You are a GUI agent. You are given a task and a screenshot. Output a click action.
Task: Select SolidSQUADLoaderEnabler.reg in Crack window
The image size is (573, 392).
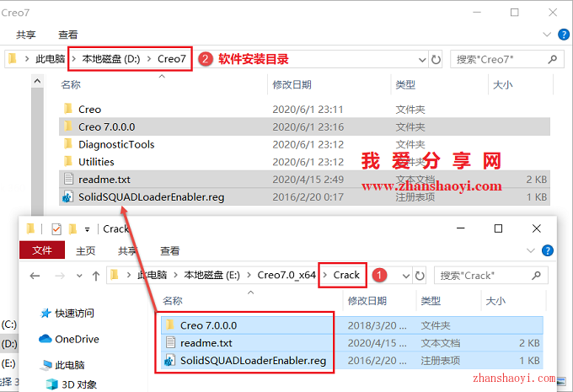[x=352, y=361]
